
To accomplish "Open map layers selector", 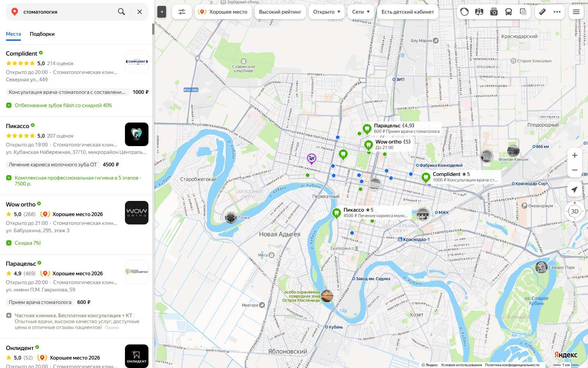I will [x=523, y=12].
